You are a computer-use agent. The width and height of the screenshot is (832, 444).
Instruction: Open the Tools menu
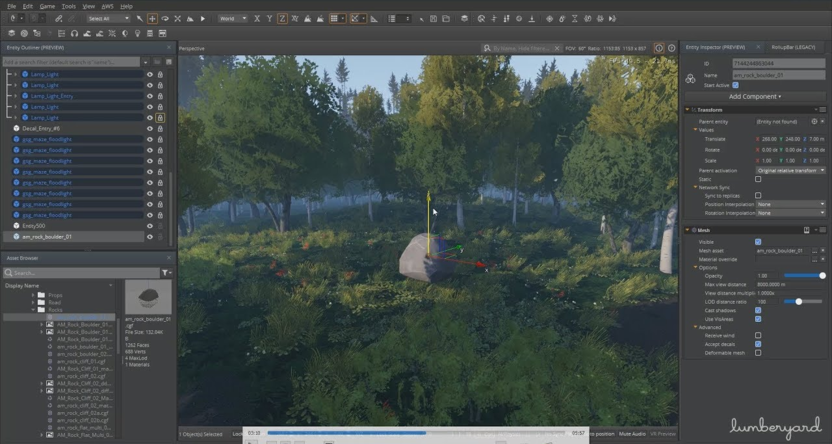click(68, 6)
